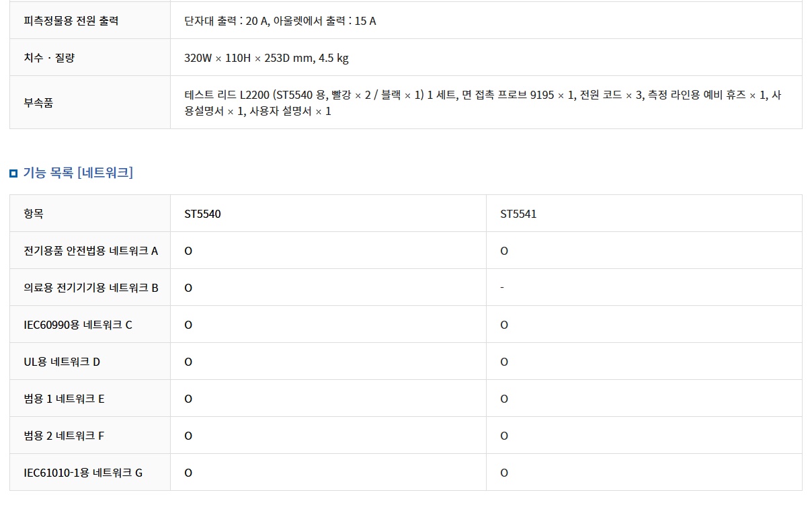Click the ST5541 O mark for 네트워크 G

(504, 473)
